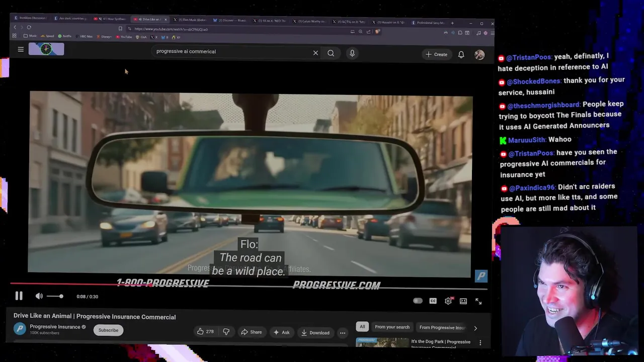Clear the search query X

pyautogui.click(x=315, y=53)
